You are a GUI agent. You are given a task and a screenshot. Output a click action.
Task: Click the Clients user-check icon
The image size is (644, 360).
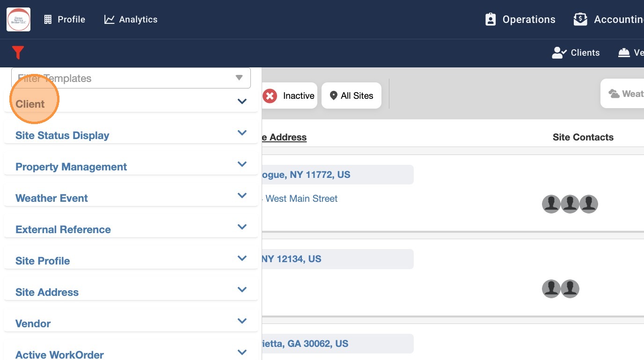click(559, 52)
